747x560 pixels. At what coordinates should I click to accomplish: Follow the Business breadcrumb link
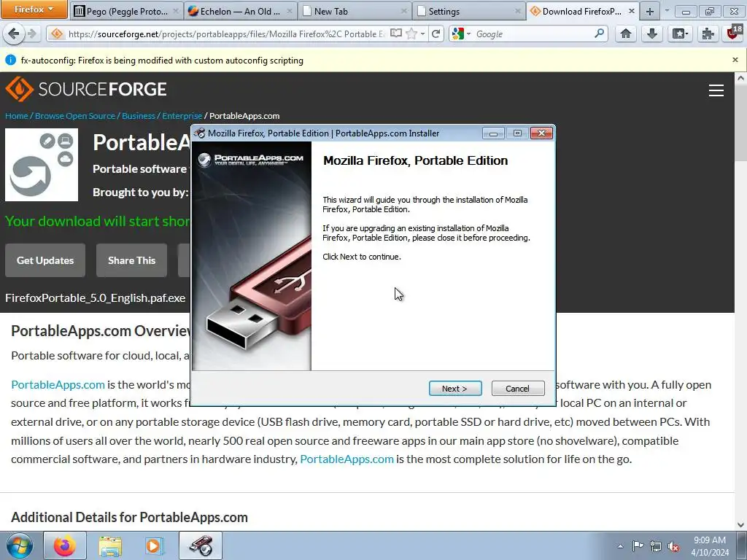[139, 116]
